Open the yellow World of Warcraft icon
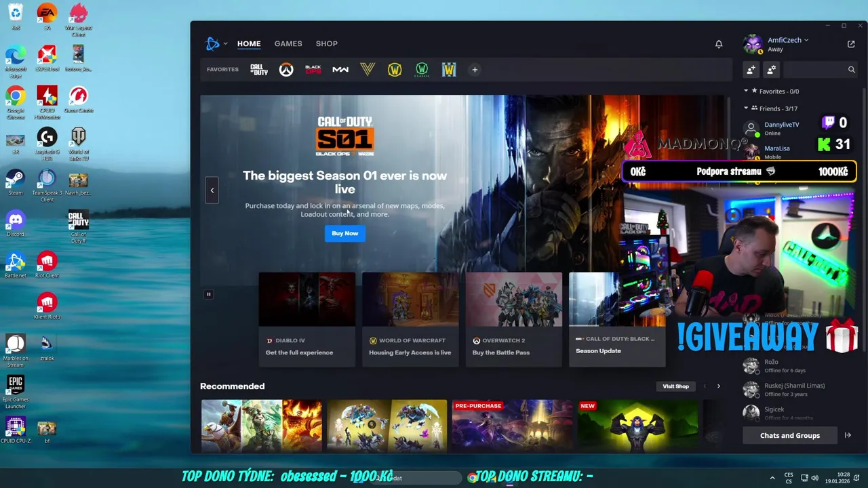868x488 pixels. tap(395, 69)
